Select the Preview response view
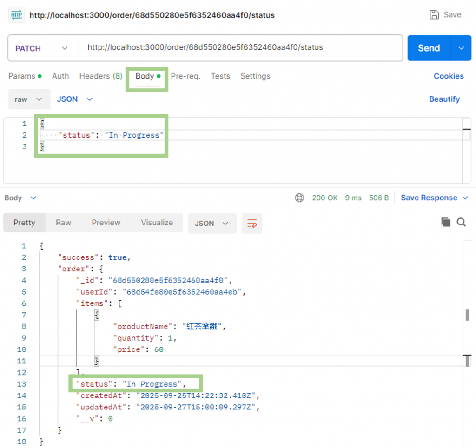This screenshot has height=448, width=476. point(106,223)
